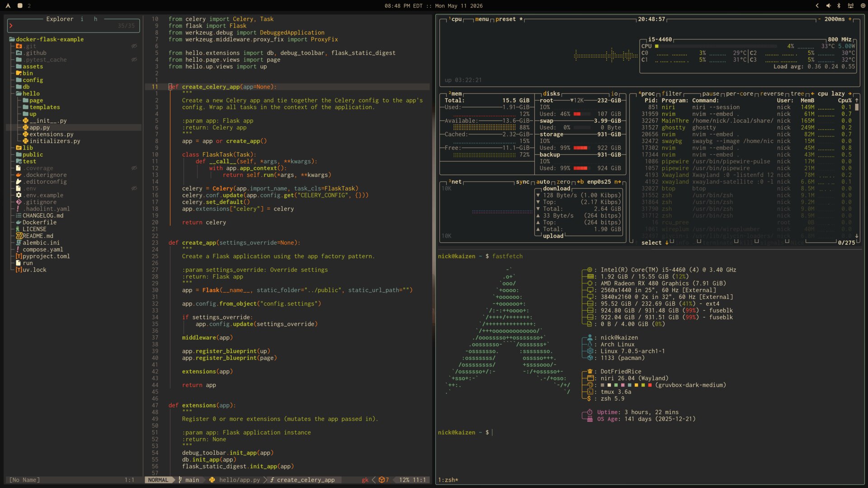
Task: Expand the system tray chevron arrow
Action: click(817, 6)
